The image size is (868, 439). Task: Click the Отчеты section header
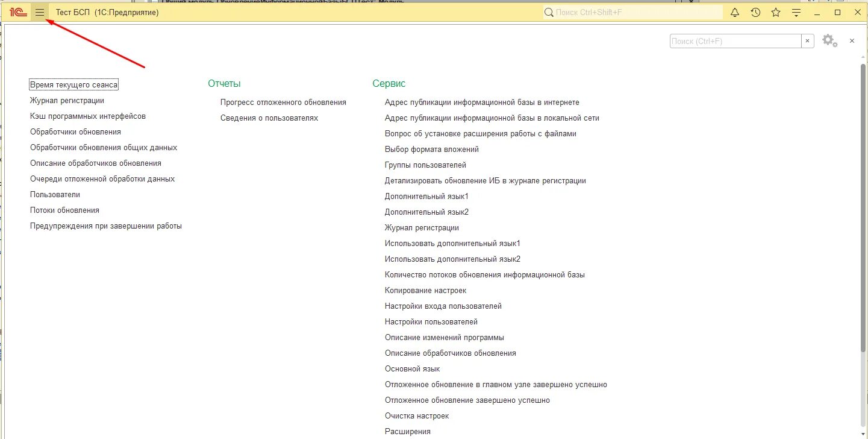pyautogui.click(x=224, y=84)
